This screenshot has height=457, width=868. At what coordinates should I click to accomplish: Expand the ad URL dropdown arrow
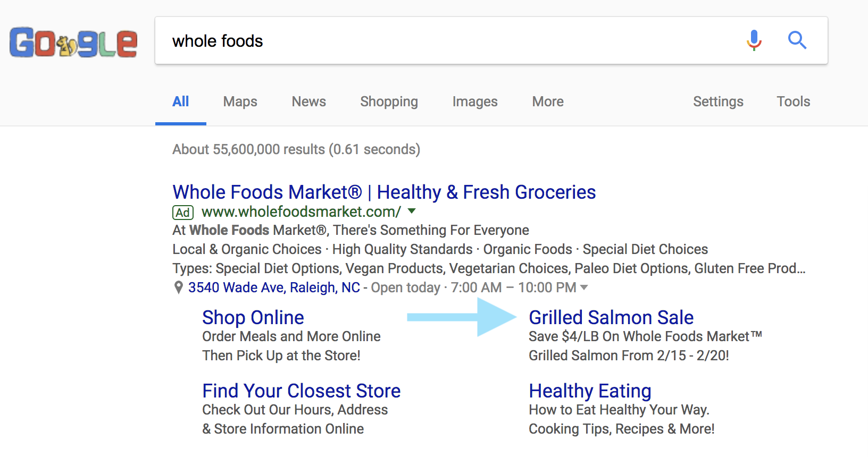411,211
